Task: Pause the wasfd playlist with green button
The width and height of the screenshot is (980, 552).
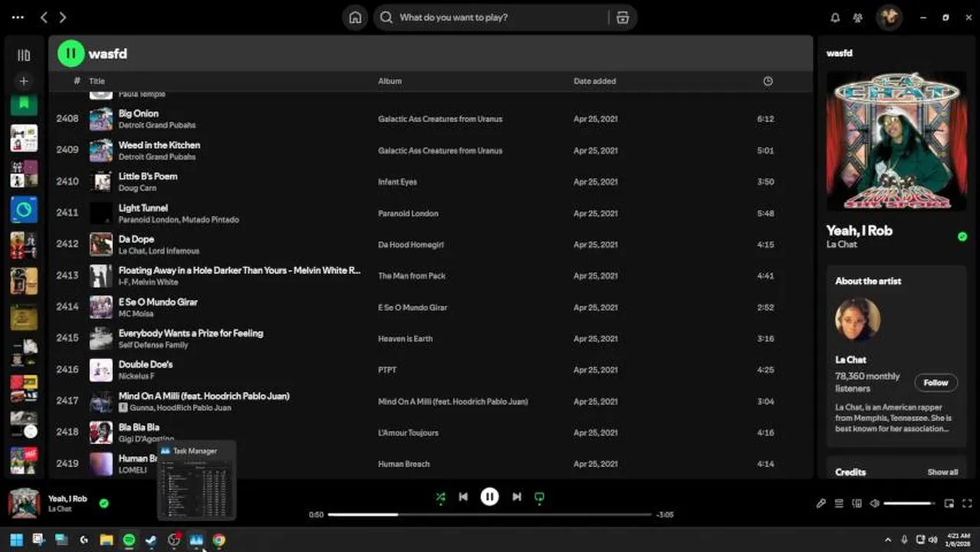Action: [x=71, y=54]
